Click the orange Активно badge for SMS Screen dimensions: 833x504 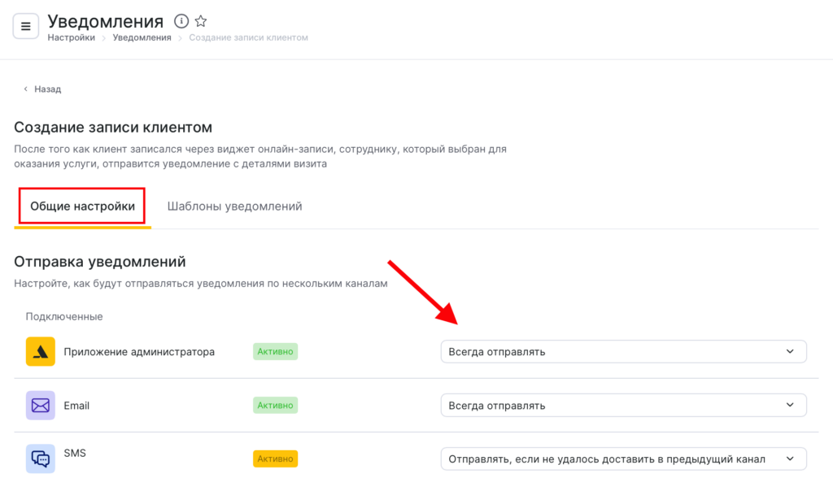pos(275,458)
